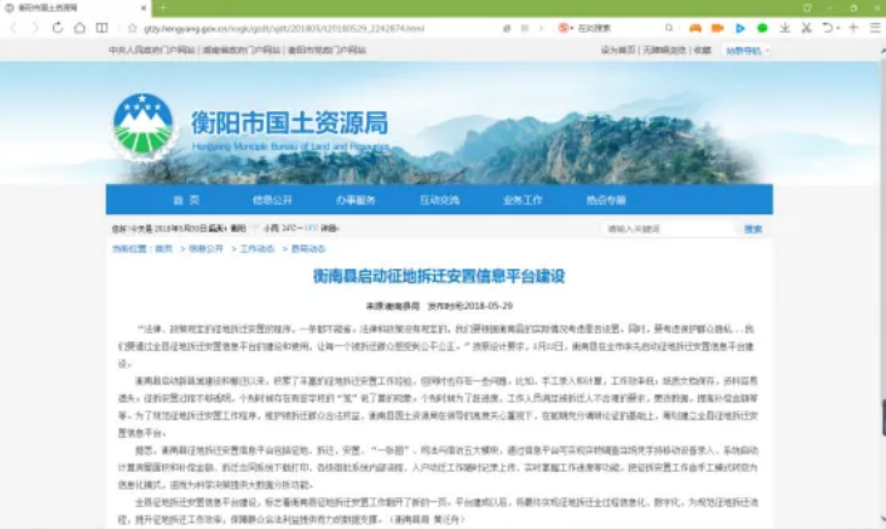Click the vertical page scrollbar
The width and height of the screenshot is (886, 529).
pyautogui.click(x=880, y=418)
